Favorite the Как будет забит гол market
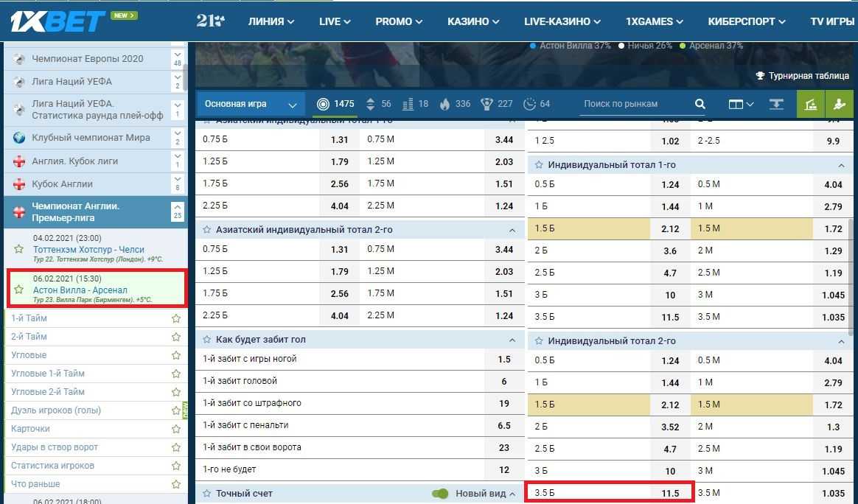Viewport: 858px width, 504px height. point(207,340)
